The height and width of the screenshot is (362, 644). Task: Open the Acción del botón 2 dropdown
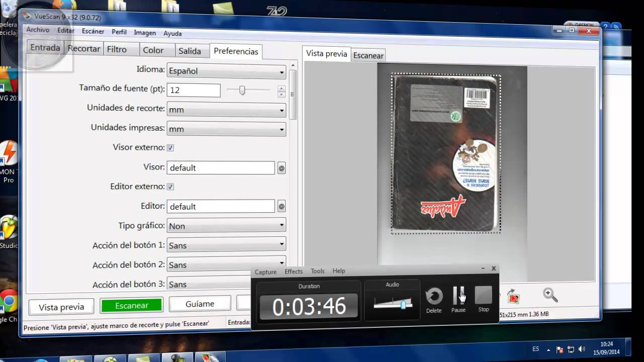click(226, 264)
